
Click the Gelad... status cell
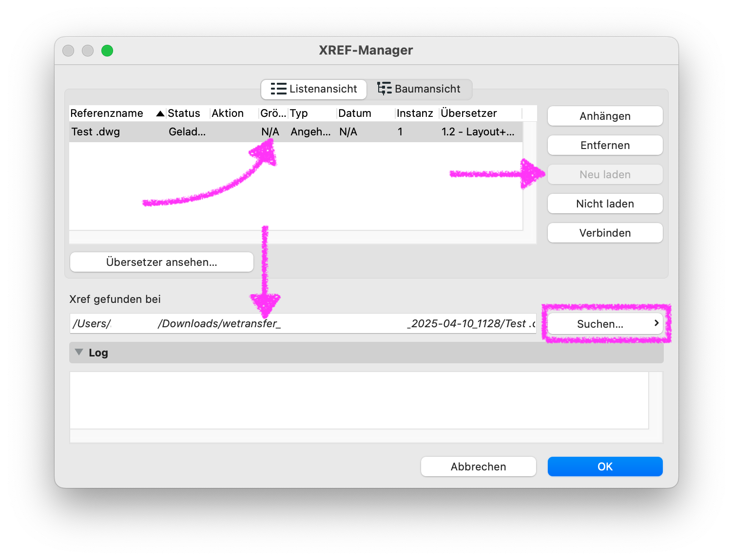187,132
